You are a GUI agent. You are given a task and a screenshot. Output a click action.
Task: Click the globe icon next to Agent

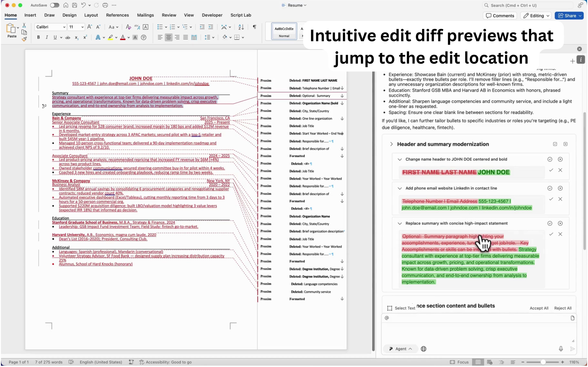coord(424,349)
